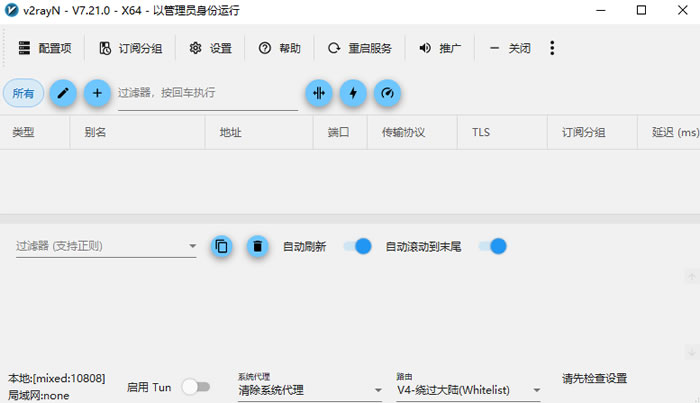Open the 路由 routing dropdown
Image resolution: width=700 pixels, height=403 pixels.
click(469, 390)
